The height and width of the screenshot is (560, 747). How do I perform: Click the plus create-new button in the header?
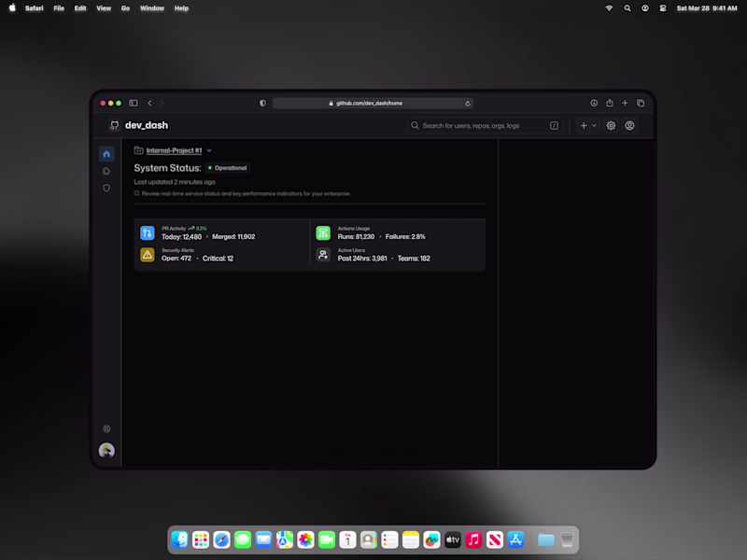pos(584,126)
